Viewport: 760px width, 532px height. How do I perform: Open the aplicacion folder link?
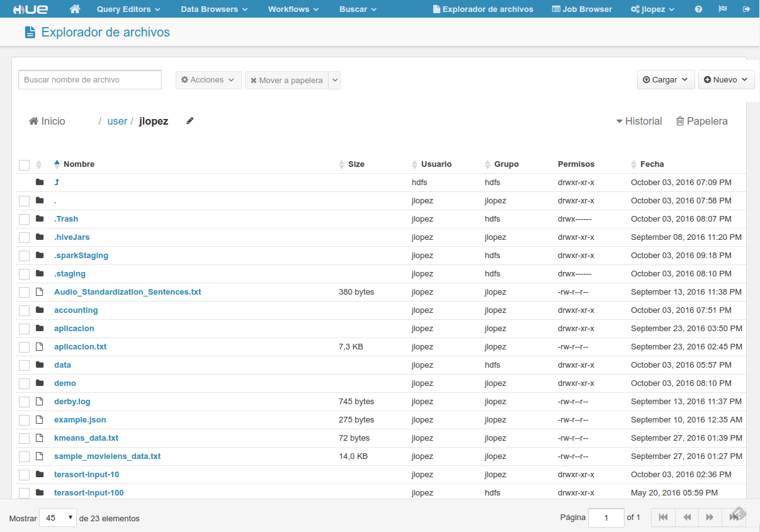pyautogui.click(x=74, y=329)
